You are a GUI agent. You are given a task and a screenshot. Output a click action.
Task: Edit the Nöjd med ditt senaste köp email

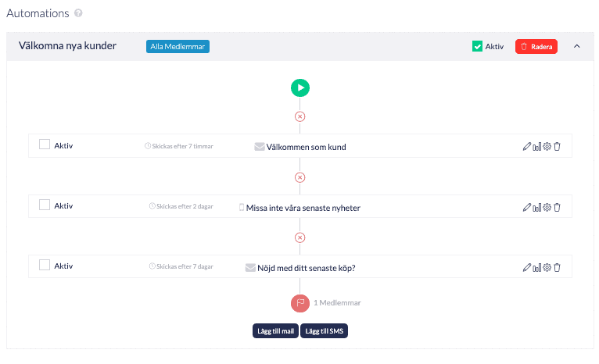coord(527,267)
